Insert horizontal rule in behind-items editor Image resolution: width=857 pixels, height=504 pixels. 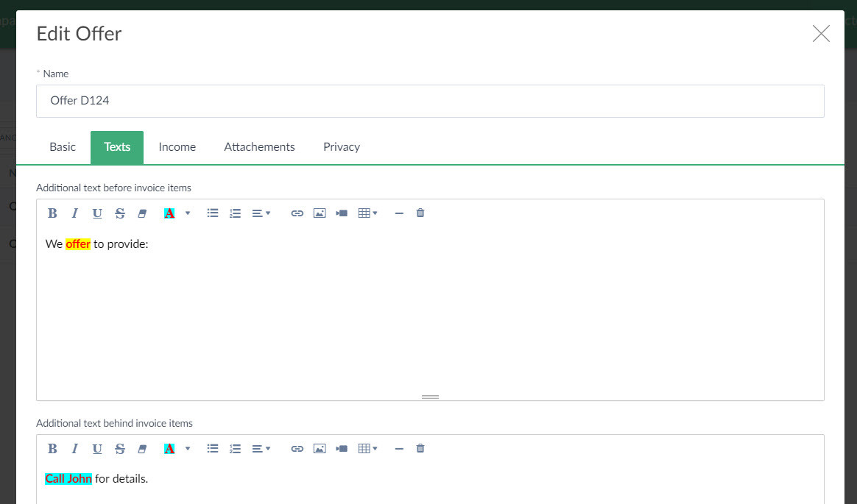[x=399, y=448]
